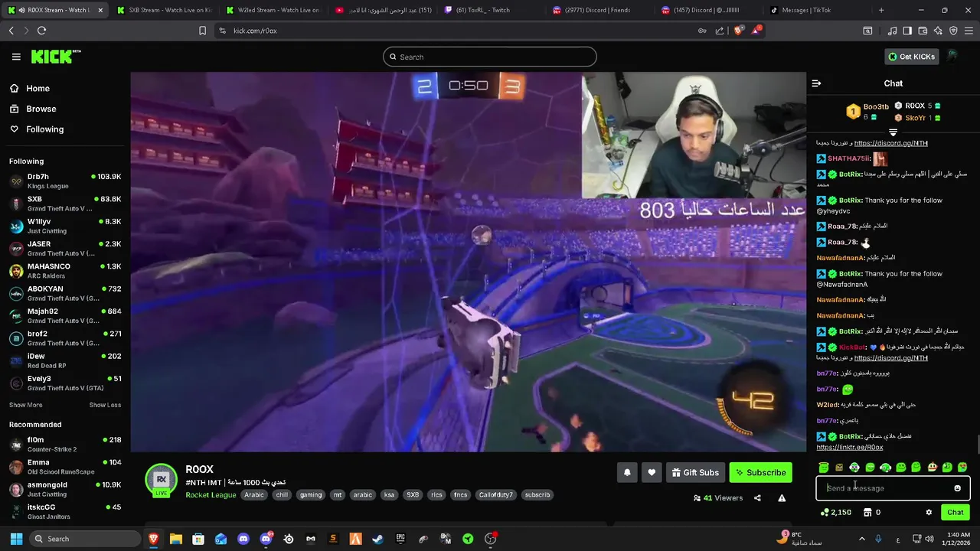Follow R0OX with the heart button

click(x=652, y=473)
